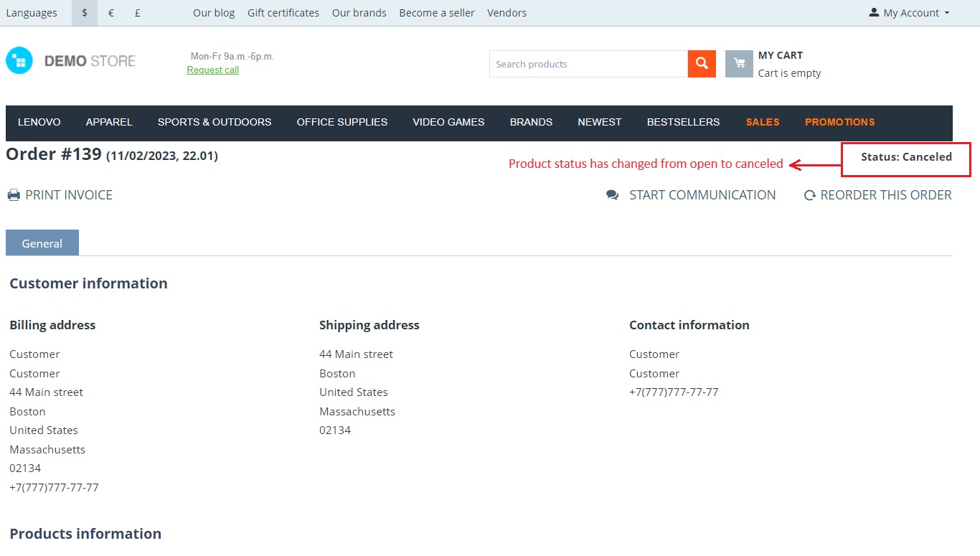
Task: Open the Promotions page
Action: pos(840,122)
